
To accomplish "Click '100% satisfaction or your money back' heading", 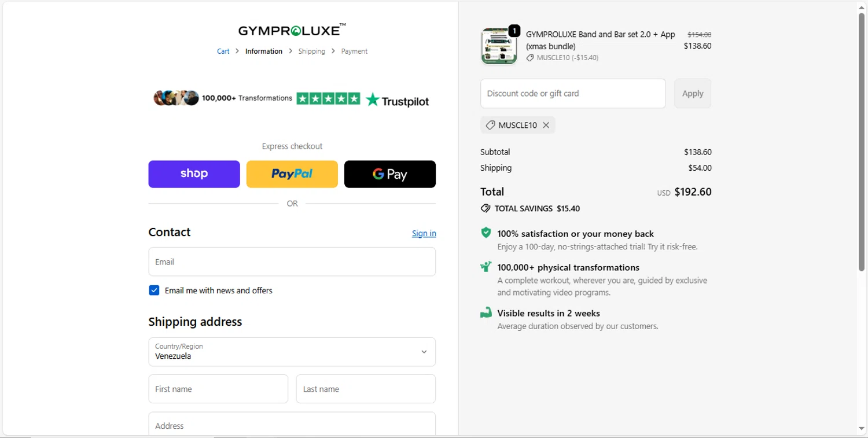I will tap(576, 234).
